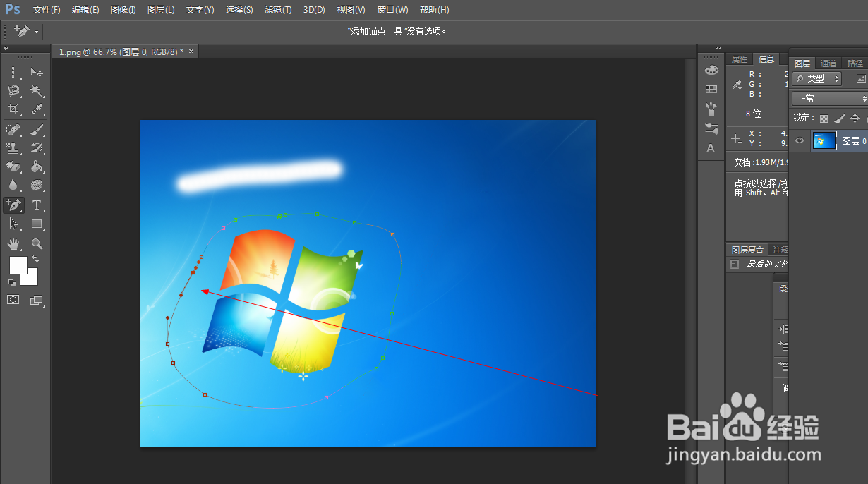The image size is (868, 484).
Task: Switch to the 属性 panel tab
Action: [x=740, y=59]
